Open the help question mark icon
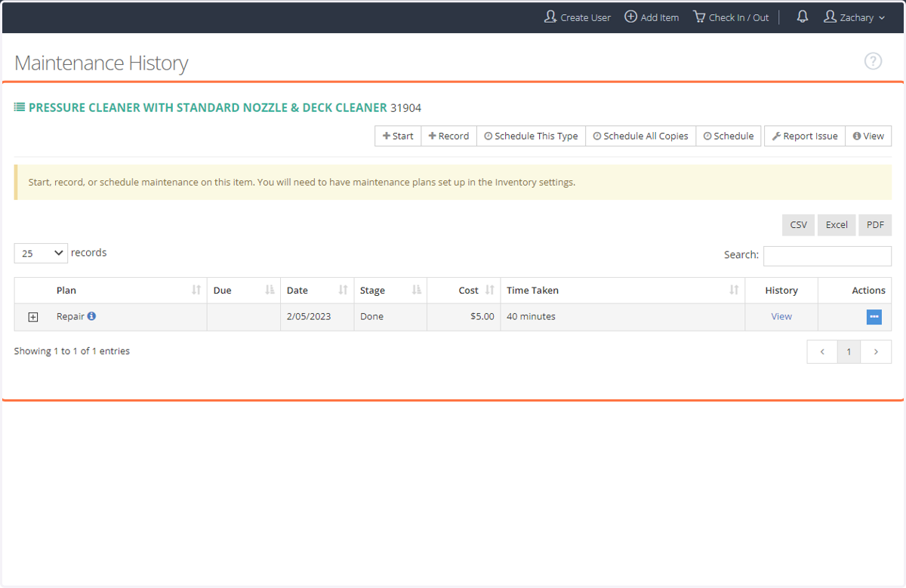The width and height of the screenshot is (906, 588). pos(873,61)
